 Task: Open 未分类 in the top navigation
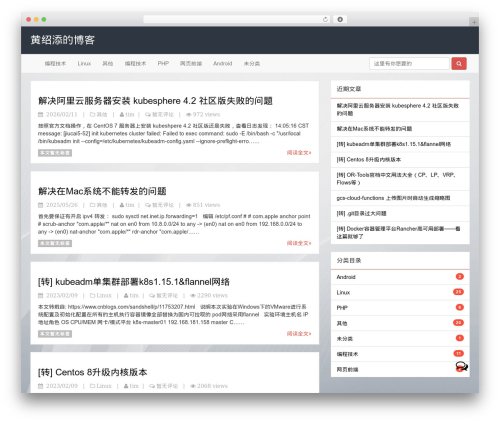(252, 63)
